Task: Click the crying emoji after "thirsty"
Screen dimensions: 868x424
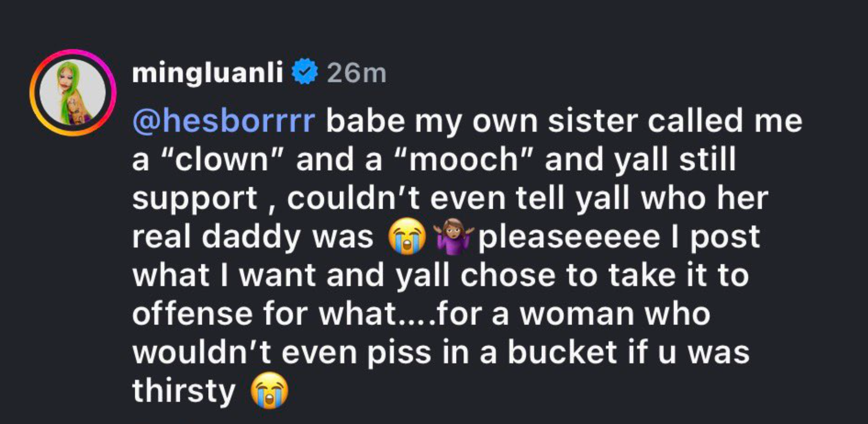Action: [269, 391]
